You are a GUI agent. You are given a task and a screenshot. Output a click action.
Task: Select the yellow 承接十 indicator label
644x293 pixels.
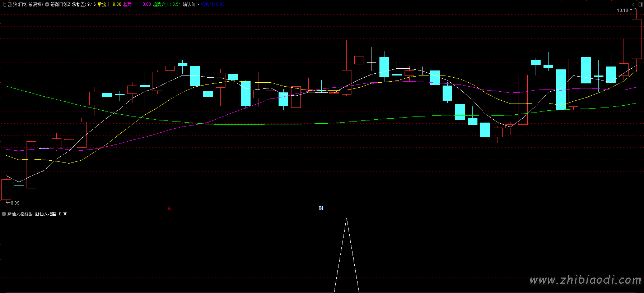click(109, 4)
